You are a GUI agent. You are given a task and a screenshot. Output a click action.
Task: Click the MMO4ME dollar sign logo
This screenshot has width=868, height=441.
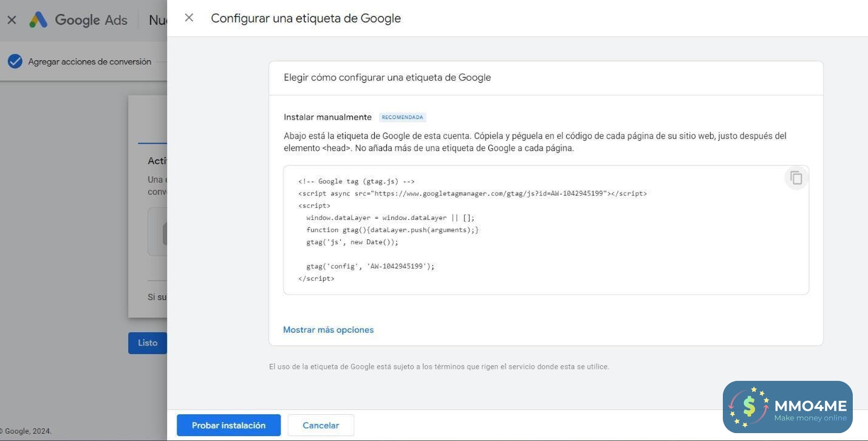tap(749, 406)
